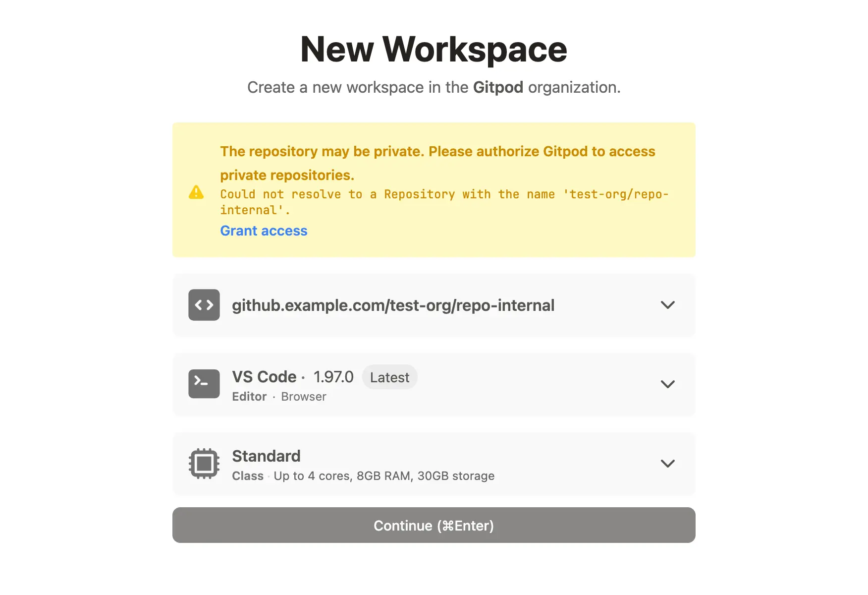
Task: Click the CPU chip class icon
Action: coord(204,464)
